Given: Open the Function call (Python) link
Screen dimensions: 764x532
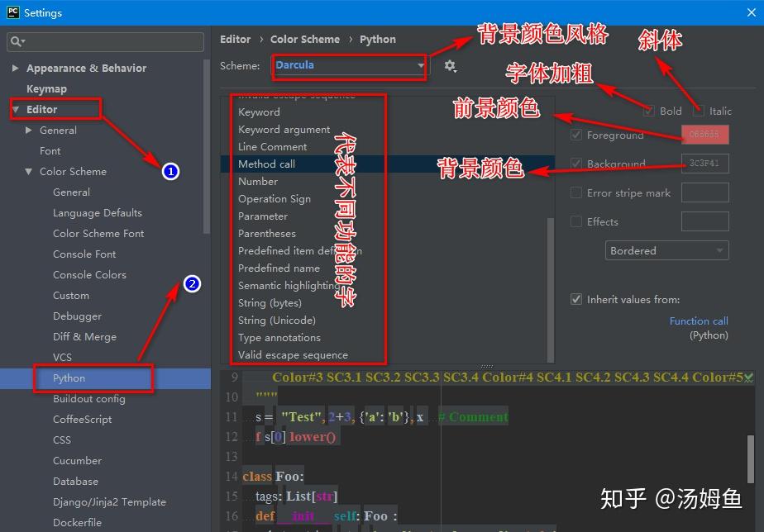Looking at the screenshot, I should (698, 321).
